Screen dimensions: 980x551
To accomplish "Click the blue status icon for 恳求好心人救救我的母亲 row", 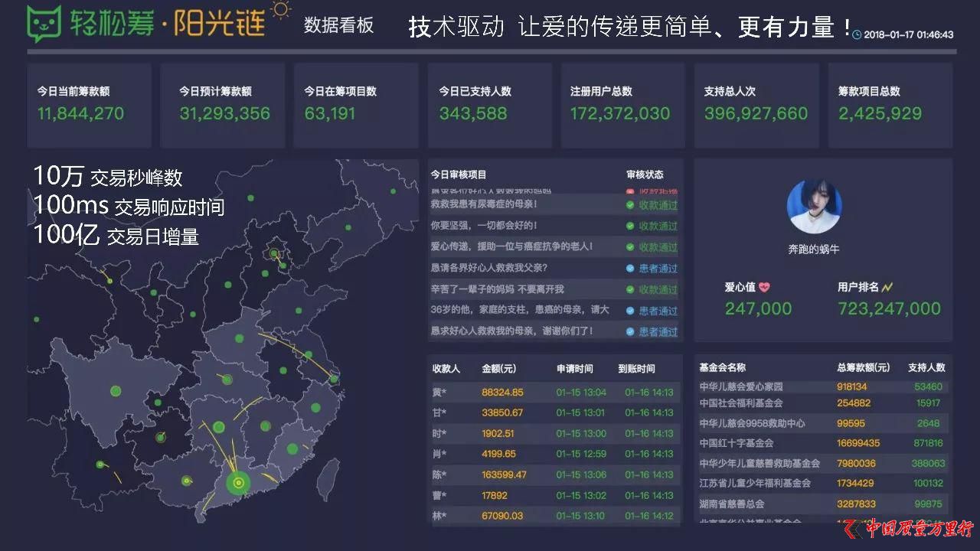I will (630, 331).
